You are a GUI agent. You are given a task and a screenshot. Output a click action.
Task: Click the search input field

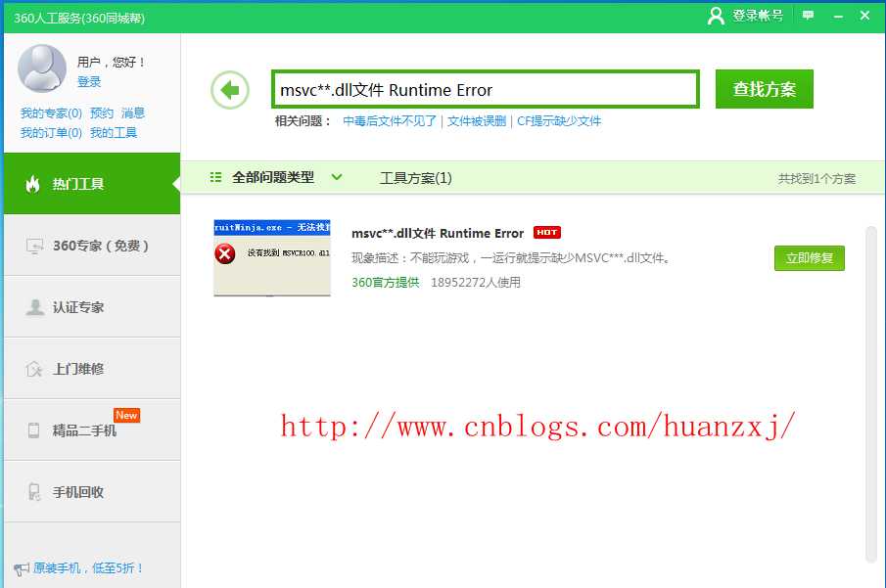click(486, 89)
